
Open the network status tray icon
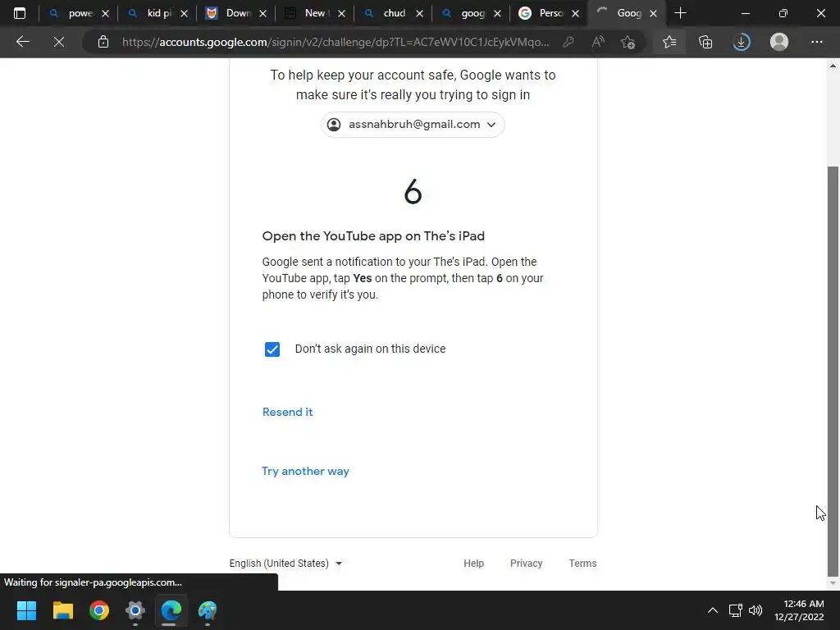click(x=735, y=610)
